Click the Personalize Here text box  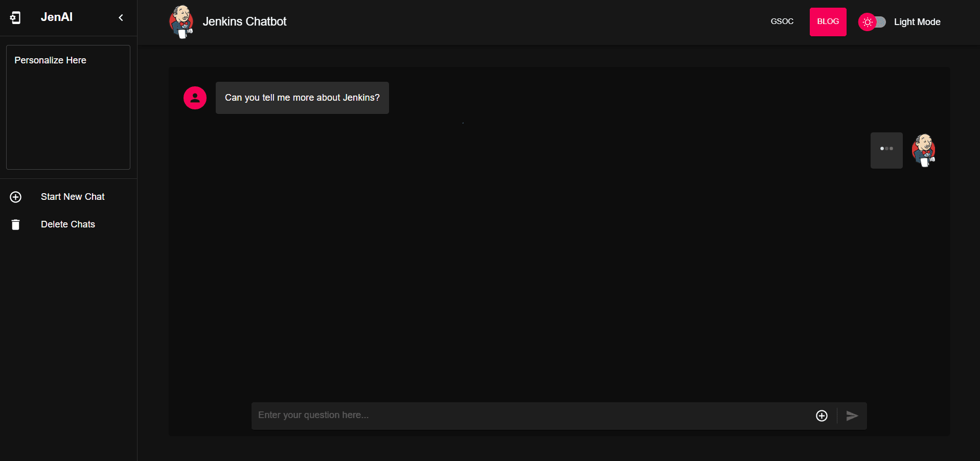(x=68, y=107)
